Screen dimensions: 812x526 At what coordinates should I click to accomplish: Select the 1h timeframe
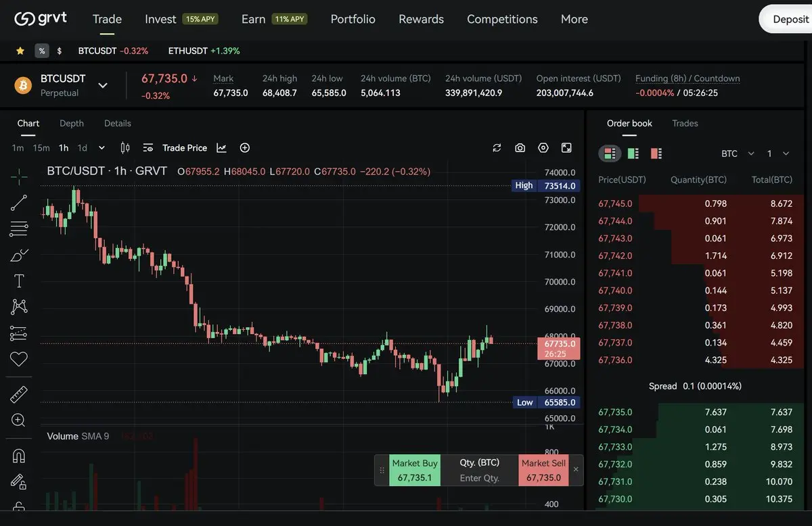click(x=64, y=147)
